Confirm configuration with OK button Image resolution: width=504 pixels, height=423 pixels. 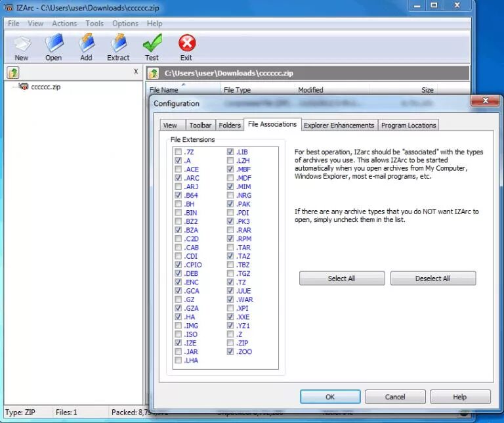click(330, 397)
